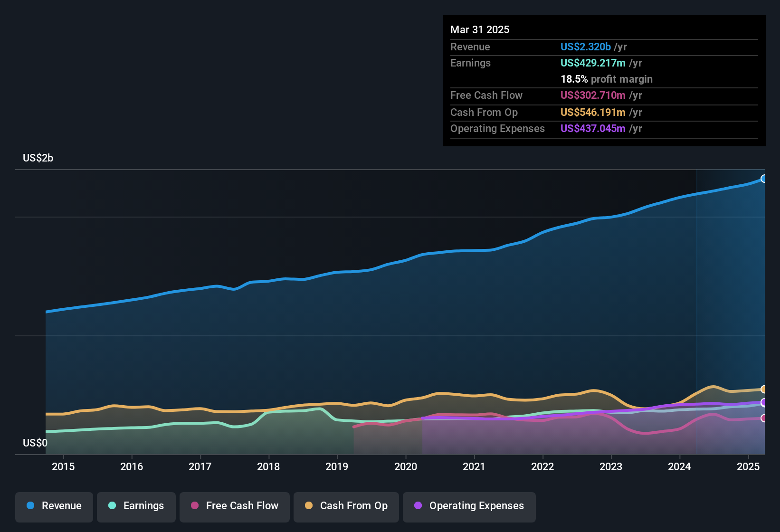Click the pink Free Cash Flow legend dot
The width and height of the screenshot is (780, 532).
click(x=195, y=505)
